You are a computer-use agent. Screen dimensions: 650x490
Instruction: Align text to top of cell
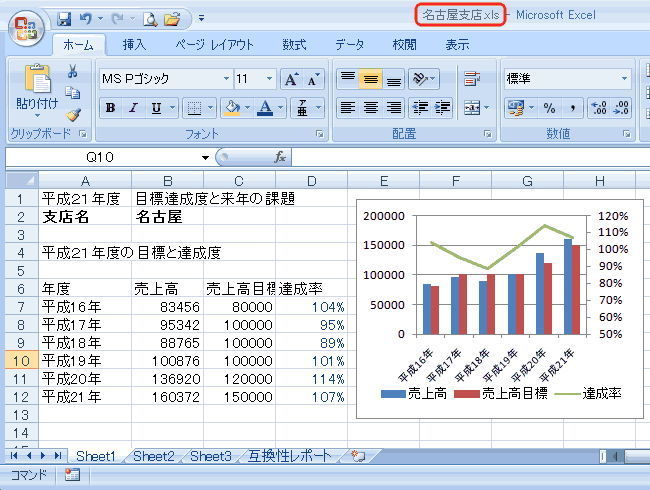coord(348,79)
